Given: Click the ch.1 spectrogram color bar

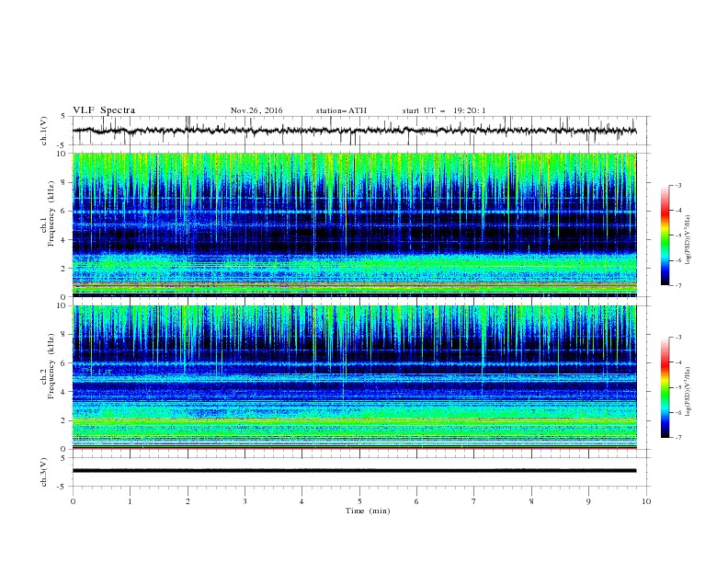Looking at the screenshot, I should [665, 236].
